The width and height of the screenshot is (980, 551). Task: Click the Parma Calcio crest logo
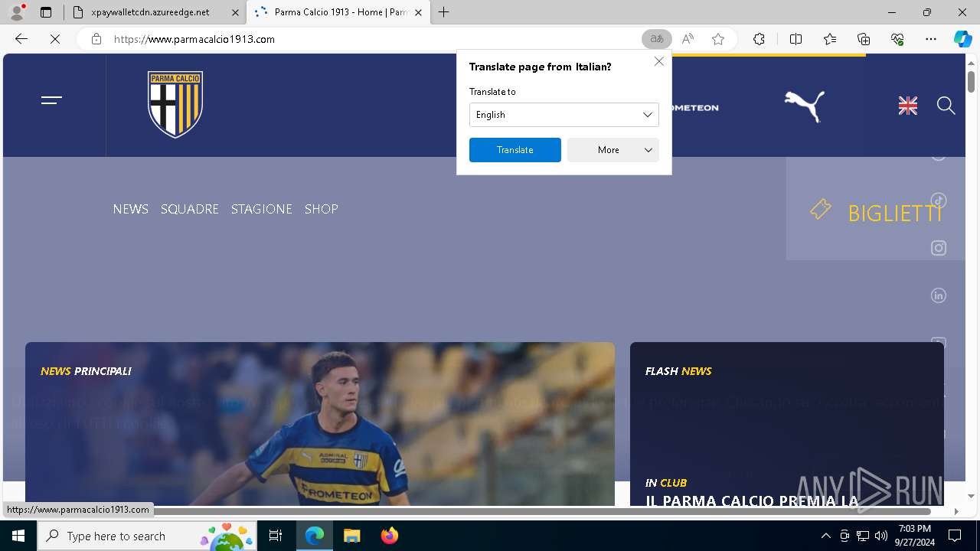tap(175, 104)
